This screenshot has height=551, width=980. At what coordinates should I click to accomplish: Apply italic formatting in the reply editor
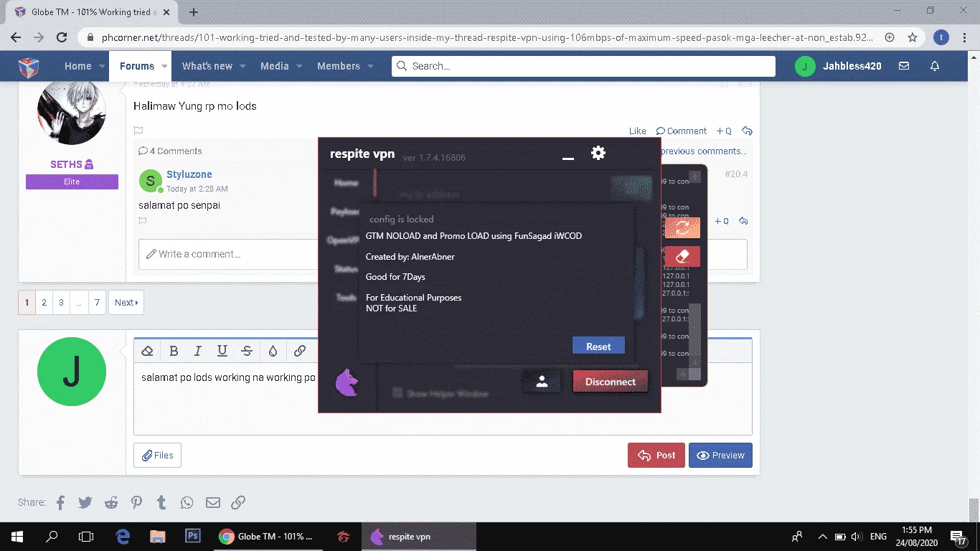tap(198, 351)
